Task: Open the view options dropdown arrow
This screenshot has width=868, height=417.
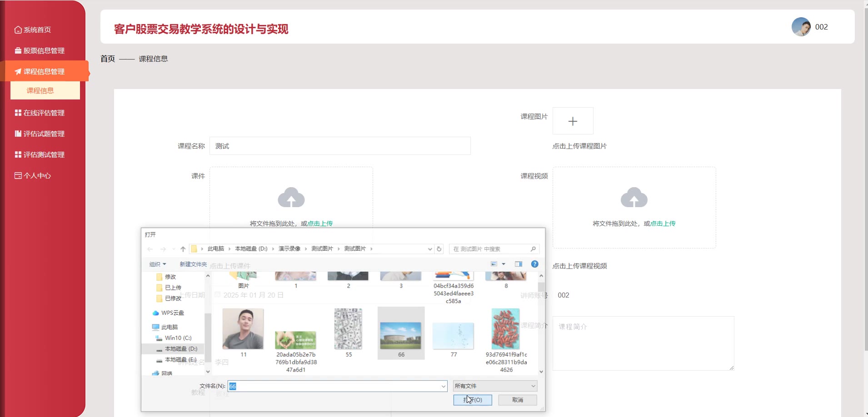Action: [x=504, y=264]
